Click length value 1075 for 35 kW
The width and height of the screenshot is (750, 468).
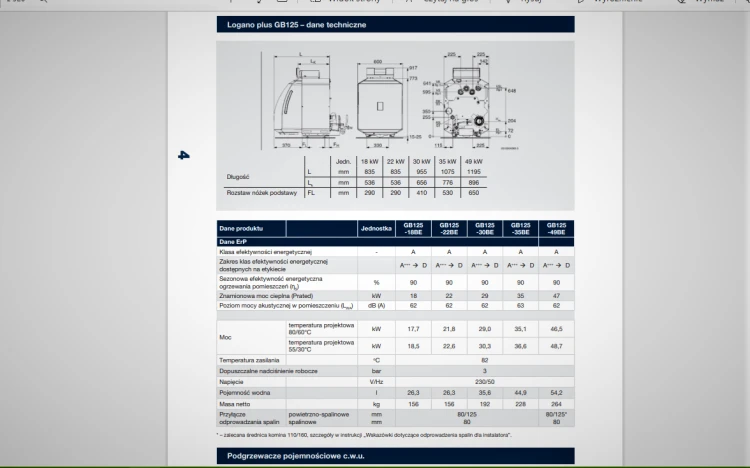tap(447, 172)
